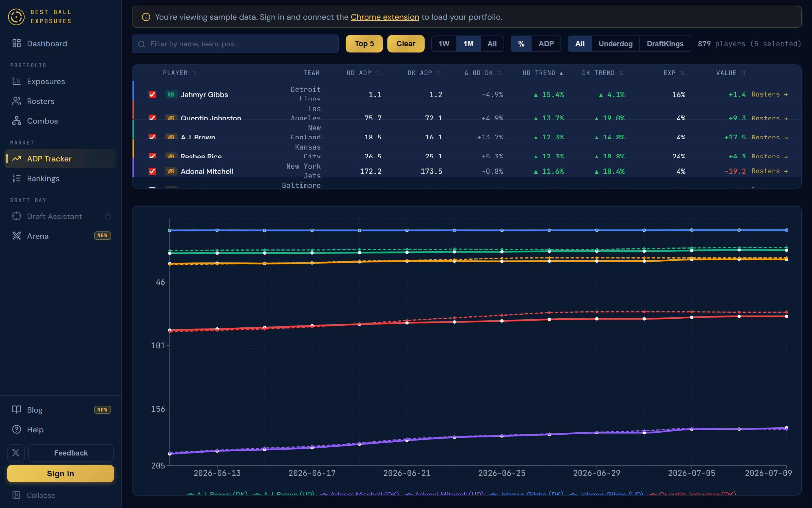Click the Draft Assistant lock icon
Viewport: 812px width, 508px height.
point(107,216)
